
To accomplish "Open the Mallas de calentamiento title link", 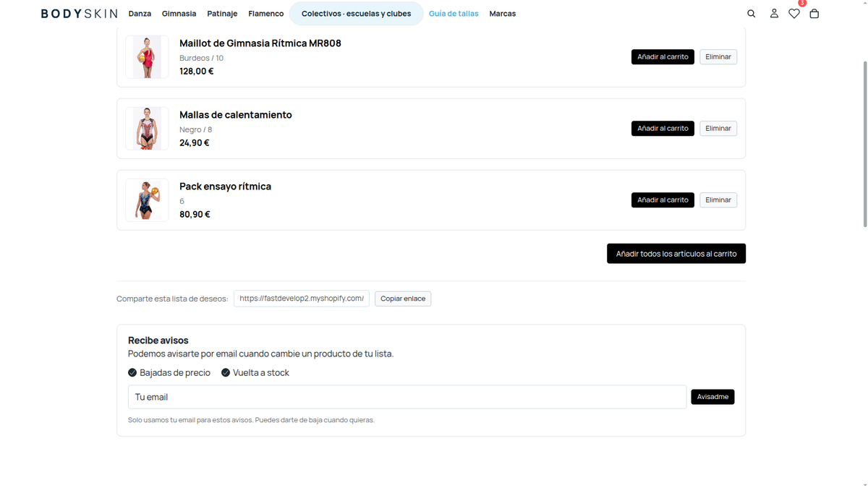I will 236,115.
